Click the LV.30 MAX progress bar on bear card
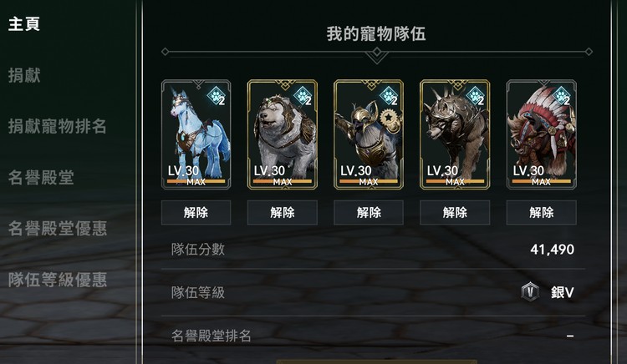 tap(283, 182)
